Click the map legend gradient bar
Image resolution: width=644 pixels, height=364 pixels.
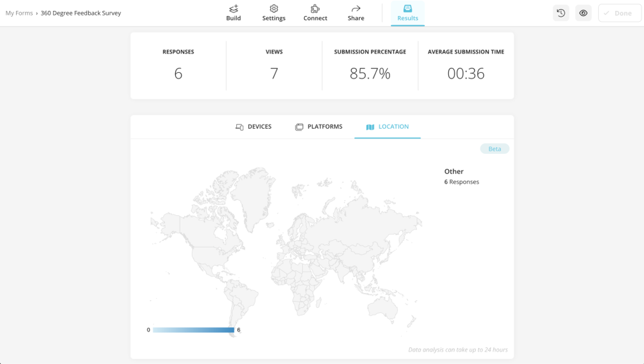pyautogui.click(x=193, y=330)
